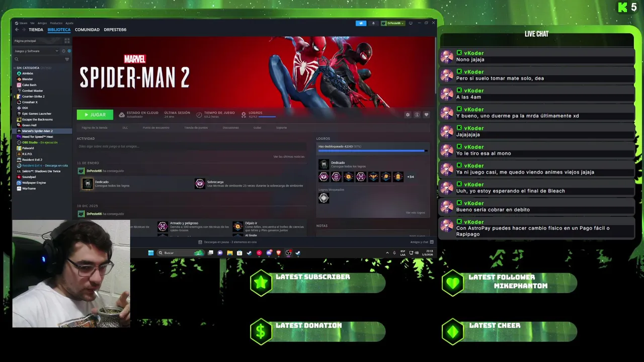The width and height of the screenshot is (644, 362).
Task: Click the Sobrecarga achievement icon in activity
Action: 200,184
